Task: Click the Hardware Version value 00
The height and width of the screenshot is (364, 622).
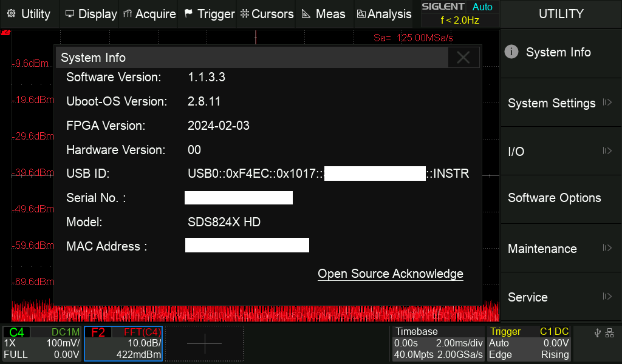Action: pos(194,150)
